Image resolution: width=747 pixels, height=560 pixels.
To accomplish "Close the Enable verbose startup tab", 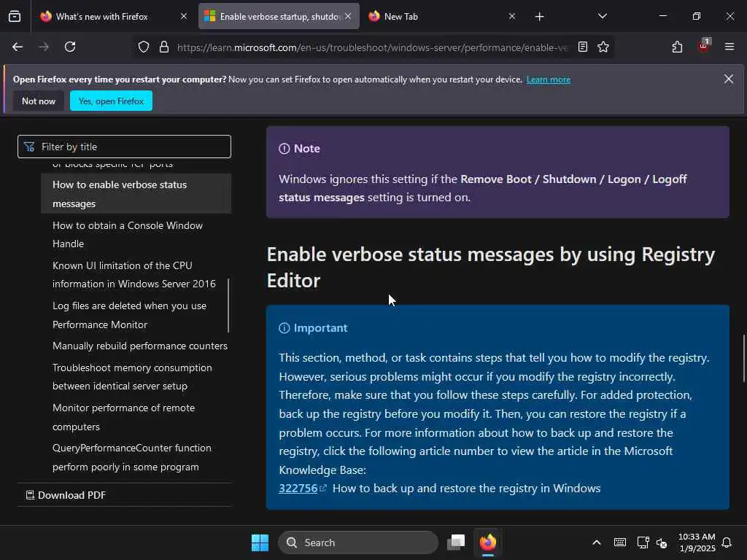I will (x=348, y=16).
